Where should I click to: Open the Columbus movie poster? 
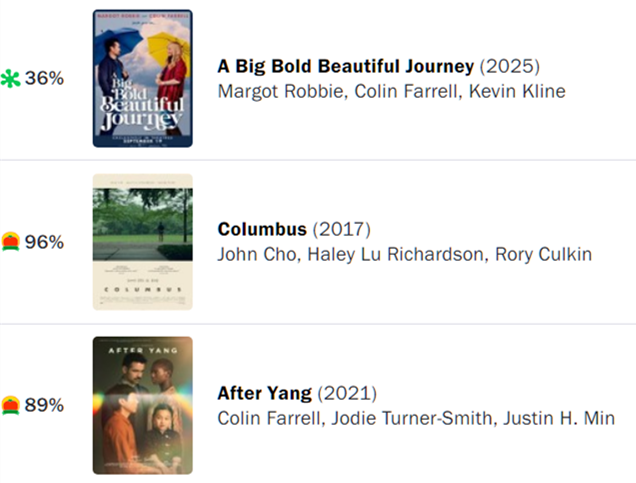click(x=142, y=242)
